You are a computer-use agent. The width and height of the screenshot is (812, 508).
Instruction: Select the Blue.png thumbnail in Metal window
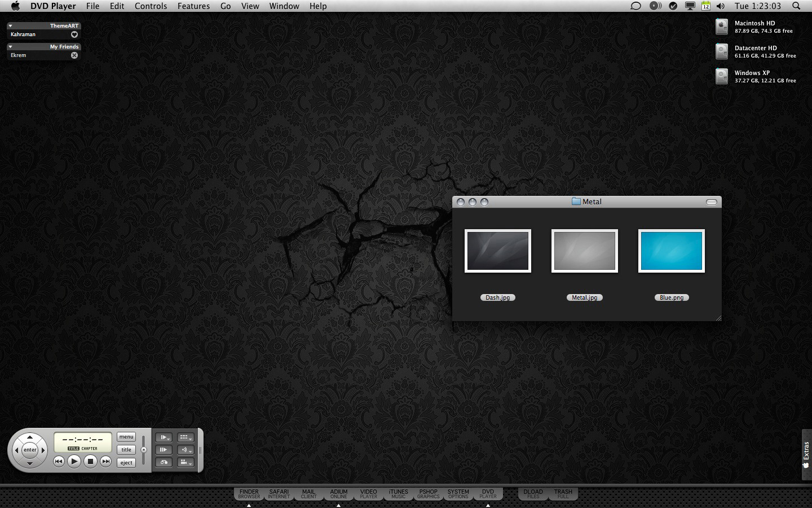pos(672,251)
